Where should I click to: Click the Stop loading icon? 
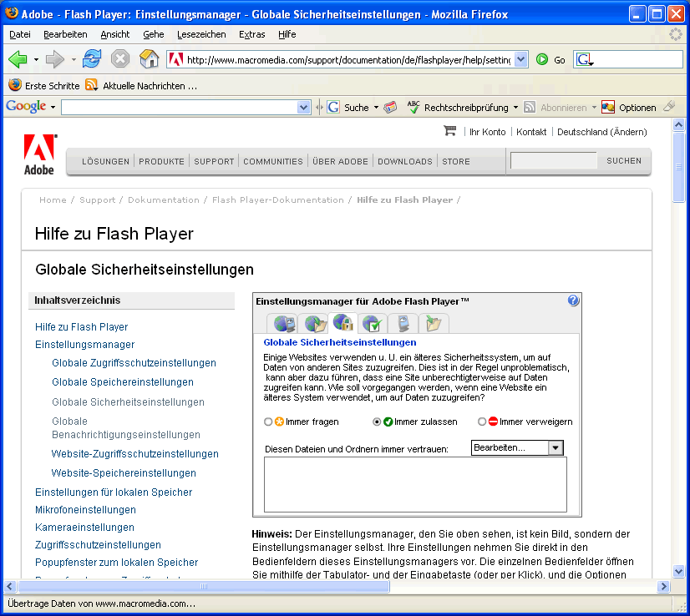click(119, 59)
